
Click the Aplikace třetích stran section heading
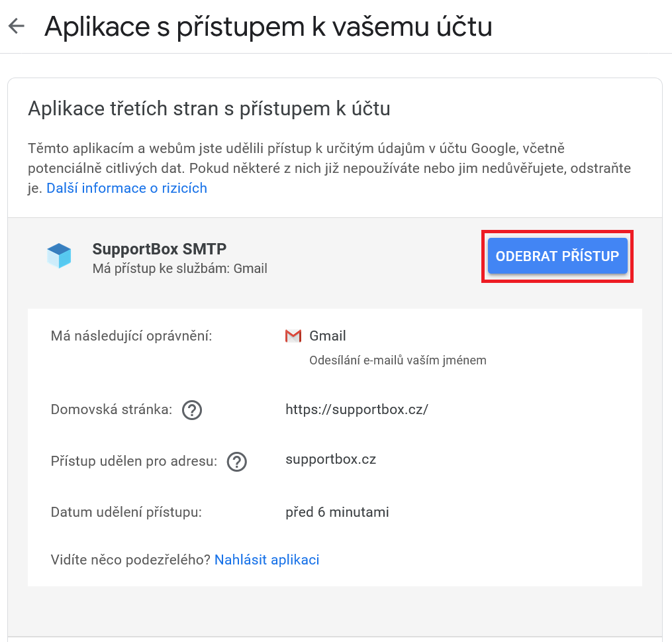[209, 109]
